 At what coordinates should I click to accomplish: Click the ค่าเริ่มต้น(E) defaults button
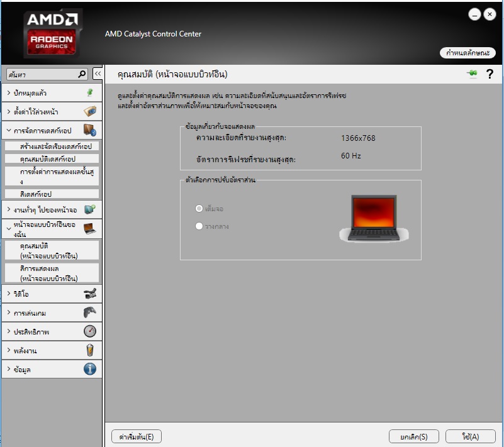pyautogui.click(x=137, y=437)
